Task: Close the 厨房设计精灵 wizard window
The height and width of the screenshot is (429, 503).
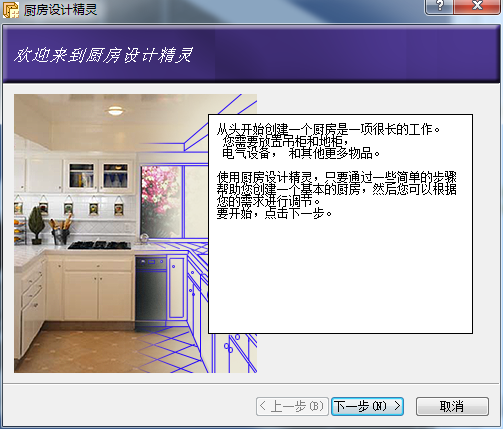Action: tap(477, 6)
